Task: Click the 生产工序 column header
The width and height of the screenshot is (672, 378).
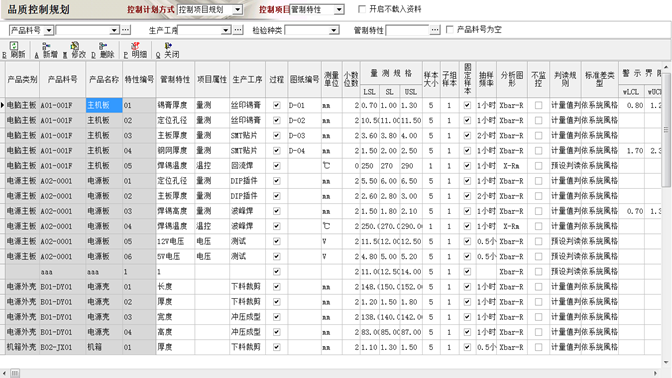Action: 247,79
